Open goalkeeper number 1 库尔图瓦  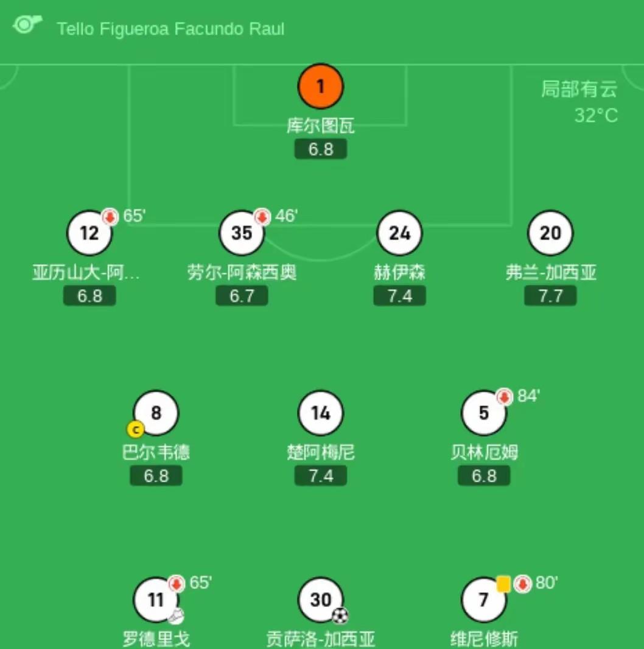pos(321,86)
